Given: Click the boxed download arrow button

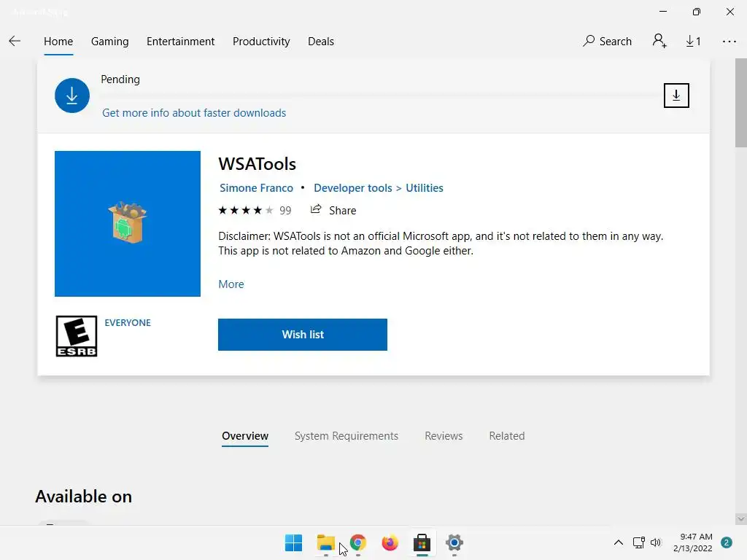Looking at the screenshot, I should (676, 96).
